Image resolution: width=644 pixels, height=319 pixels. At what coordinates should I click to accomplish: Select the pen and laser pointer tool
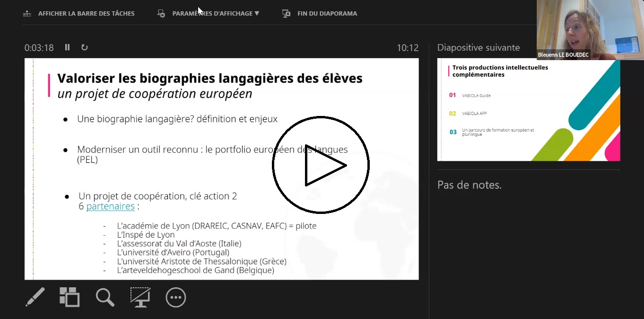tap(35, 297)
